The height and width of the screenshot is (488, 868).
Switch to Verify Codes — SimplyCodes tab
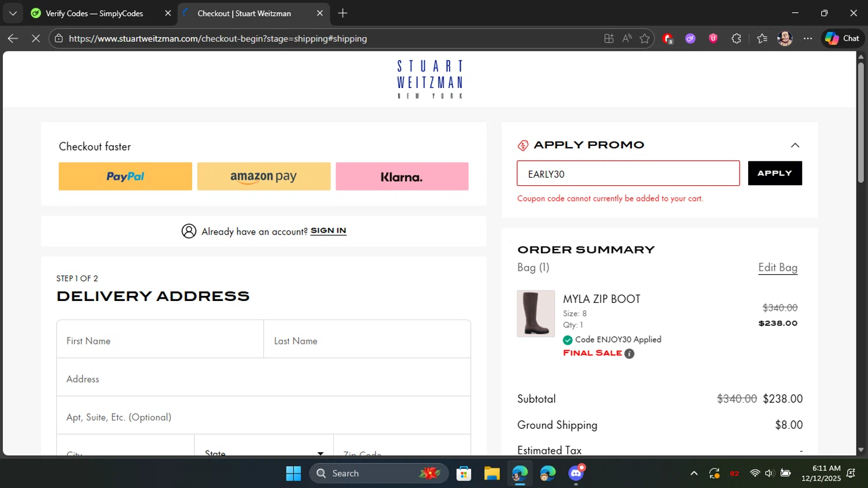point(94,13)
